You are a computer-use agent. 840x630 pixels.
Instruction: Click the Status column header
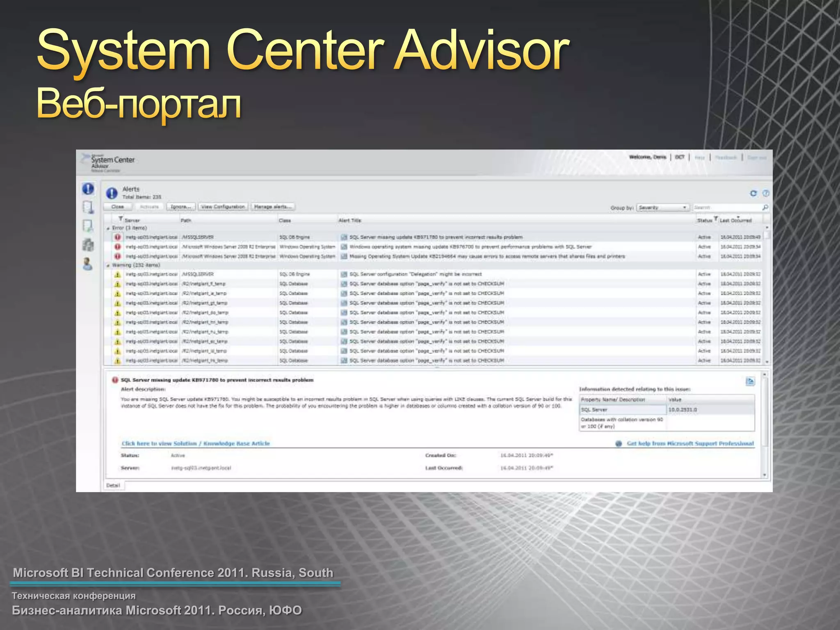click(x=704, y=221)
